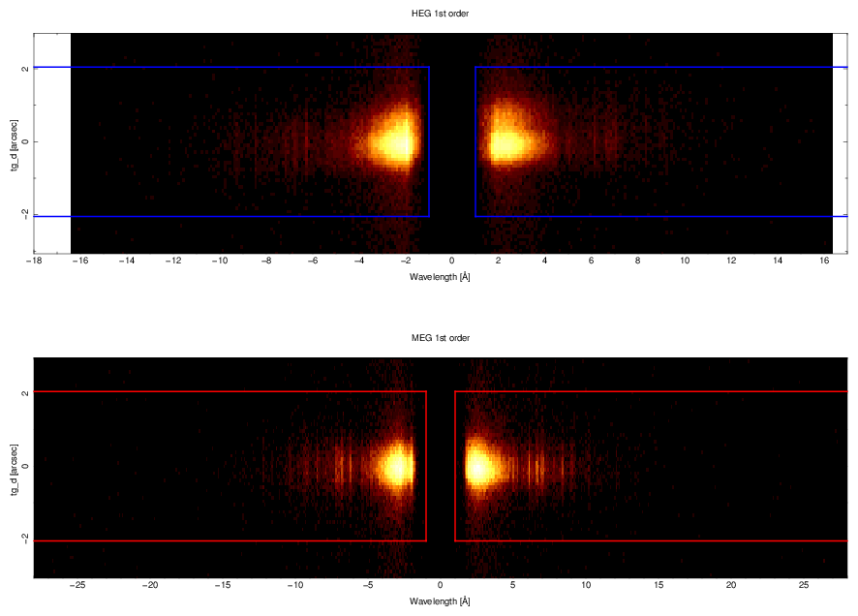Click the '12' tick label on HEG wavelength axis
This screenshot has height=616, width=858.
click(x=731, y=261)
